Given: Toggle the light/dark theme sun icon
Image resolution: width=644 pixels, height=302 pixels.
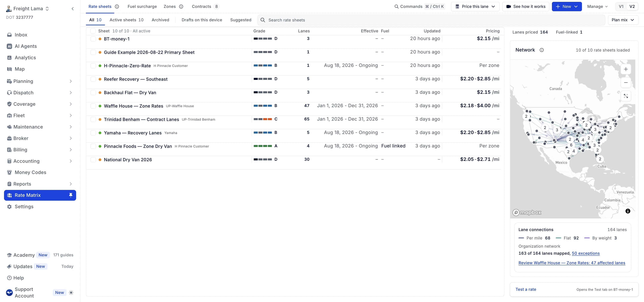Looking at the screenshot, I should pyautogui.click(x=71, y=293).
